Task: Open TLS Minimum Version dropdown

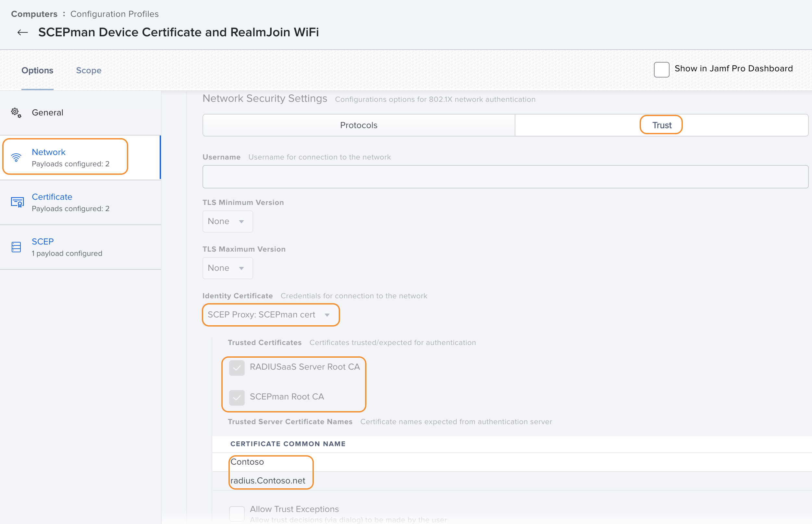Action: [x=227, y=221]
